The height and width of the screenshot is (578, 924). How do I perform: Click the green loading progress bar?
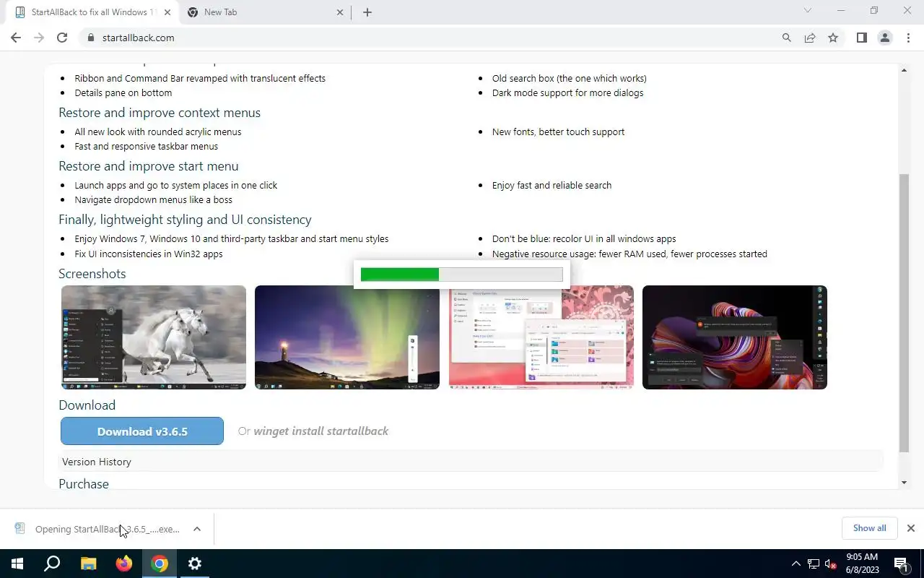tap(461, 275)
